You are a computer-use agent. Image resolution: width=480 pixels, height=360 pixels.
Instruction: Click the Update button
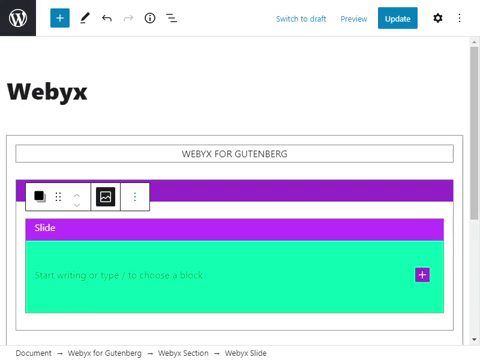tap(398, 18)
